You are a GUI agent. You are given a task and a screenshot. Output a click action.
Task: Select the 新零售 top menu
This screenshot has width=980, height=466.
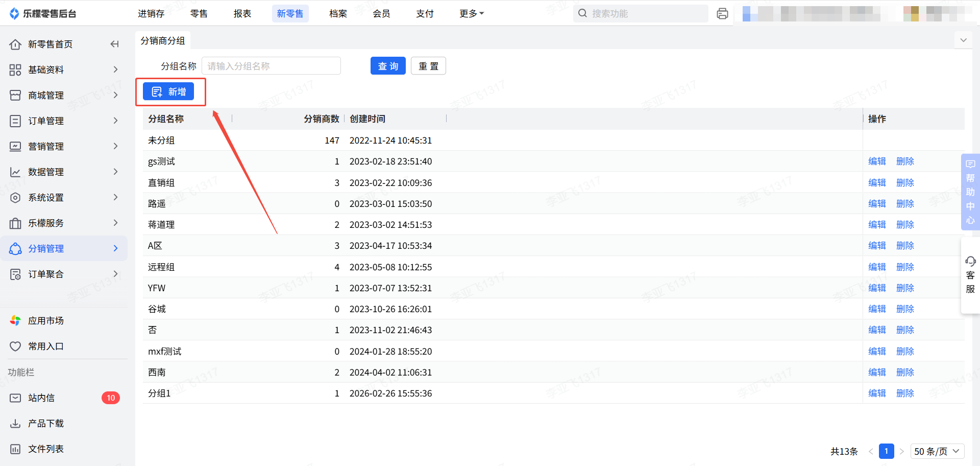pyautogui.click(x=290, y=13)
